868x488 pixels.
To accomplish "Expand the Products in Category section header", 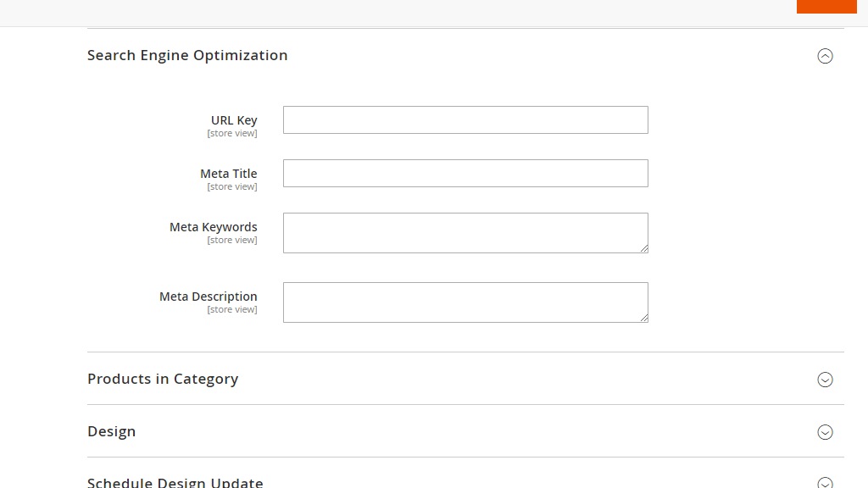I will [x=163, y=380].
